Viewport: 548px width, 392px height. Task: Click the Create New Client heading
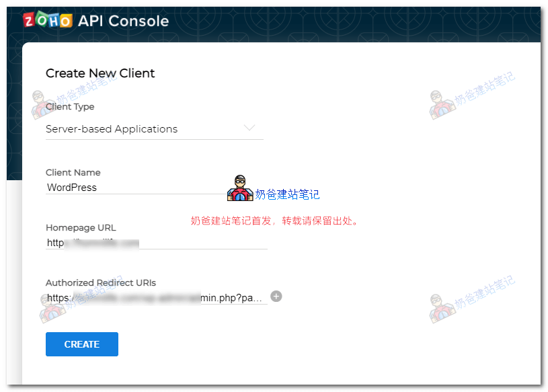click(x=100, y=73)
